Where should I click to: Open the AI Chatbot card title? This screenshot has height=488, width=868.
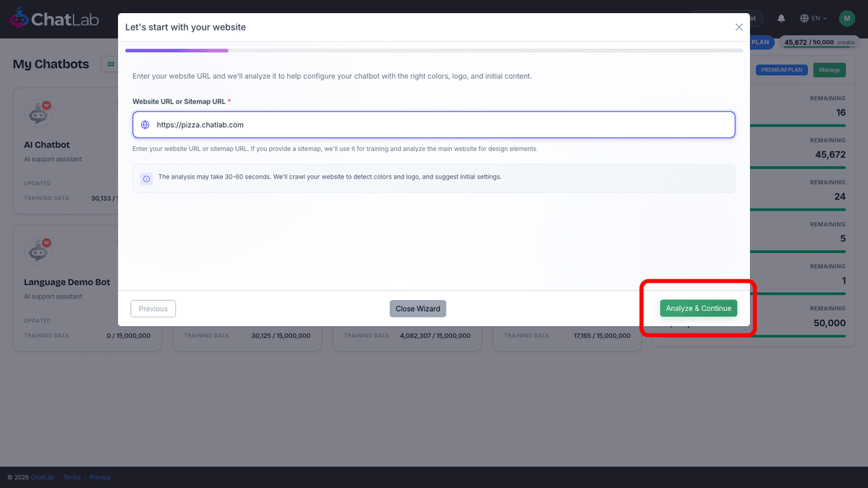click(x=47, y=145)
